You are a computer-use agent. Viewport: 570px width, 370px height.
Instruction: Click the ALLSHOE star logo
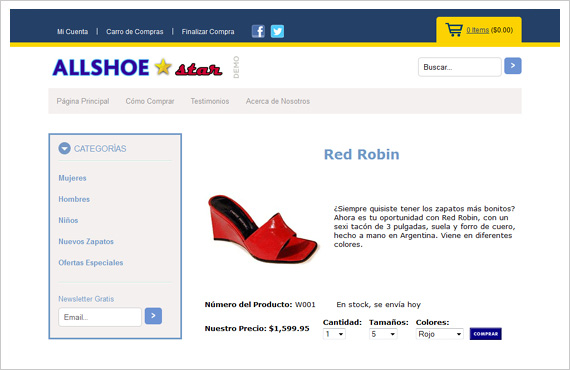(138, 67)
